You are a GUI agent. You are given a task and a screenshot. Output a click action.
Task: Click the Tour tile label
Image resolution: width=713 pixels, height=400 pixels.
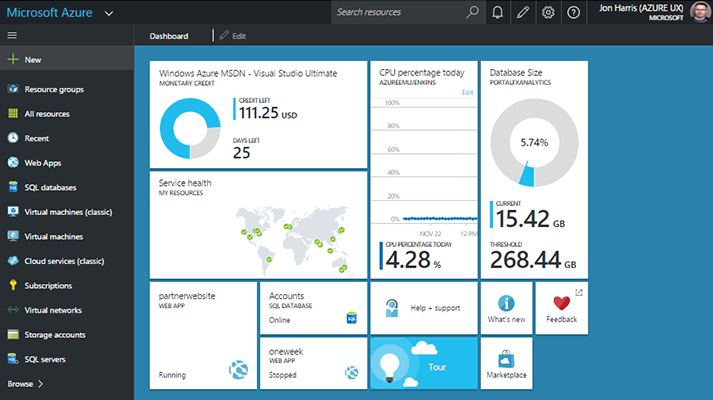point(437,367)
